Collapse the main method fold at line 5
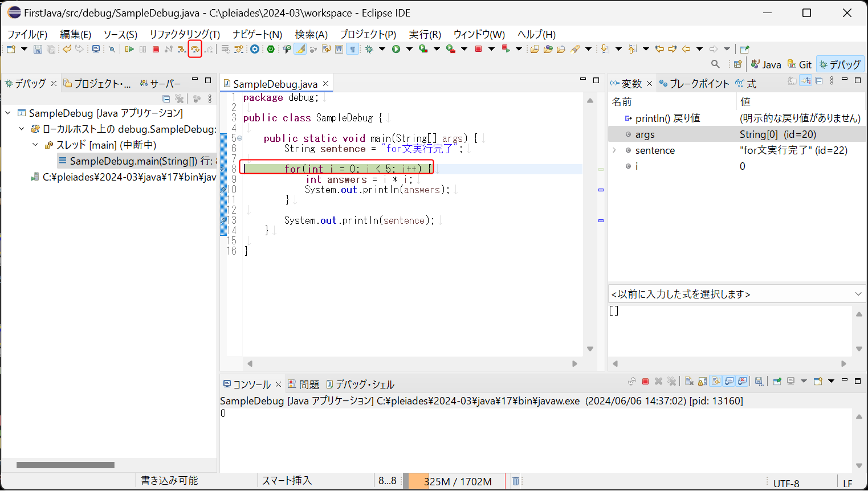The image size is (868, 491). point(239,138)
